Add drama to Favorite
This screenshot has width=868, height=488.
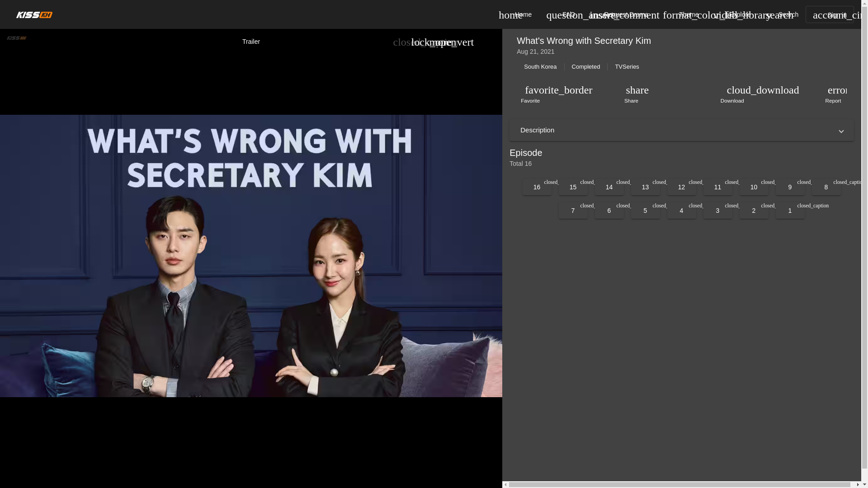(x=530, y=94)
